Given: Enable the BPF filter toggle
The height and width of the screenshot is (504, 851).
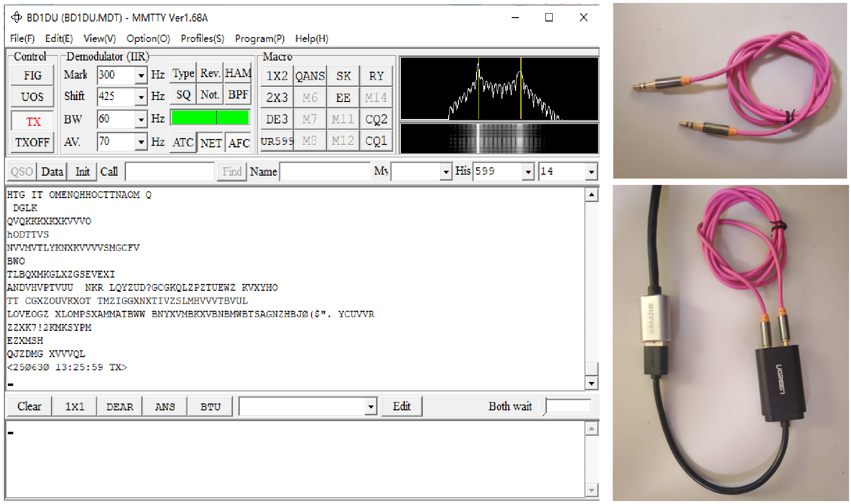Looking at the screenshot, I should point(238,95).
